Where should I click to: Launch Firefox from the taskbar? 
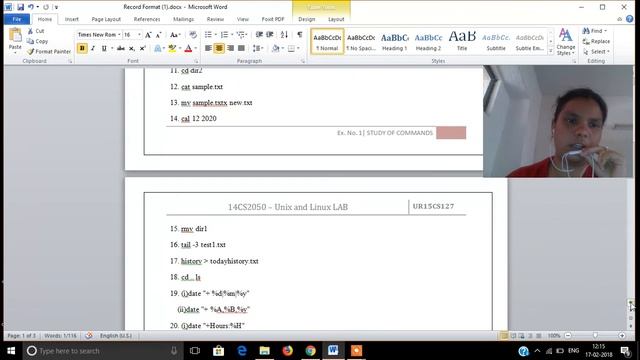point(288,351)
